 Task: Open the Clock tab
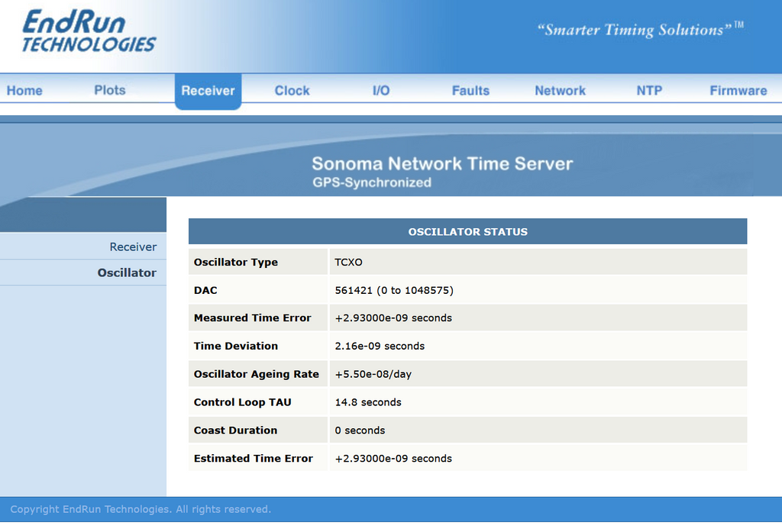(292, 91)
